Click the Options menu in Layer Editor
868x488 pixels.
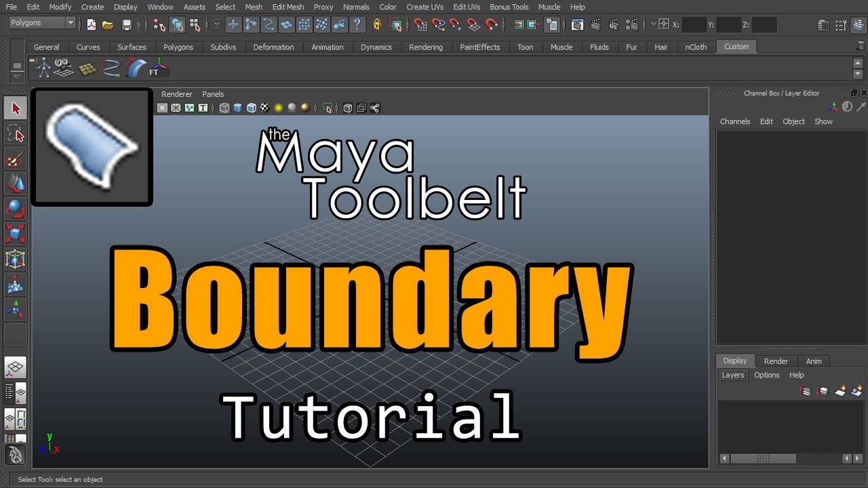[x=766, y=375]
